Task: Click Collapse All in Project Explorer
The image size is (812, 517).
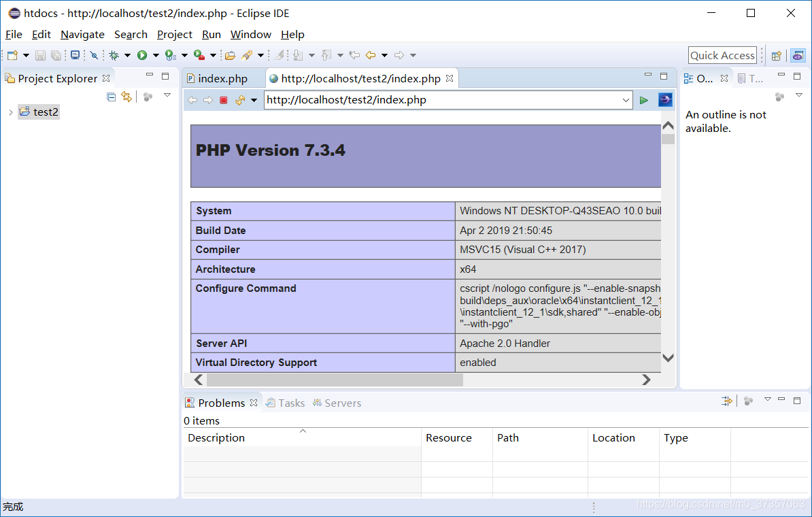Action: 112,97
